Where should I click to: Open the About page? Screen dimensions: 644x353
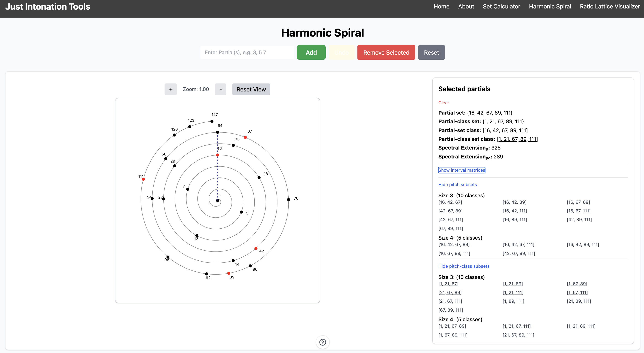[466, 6]
